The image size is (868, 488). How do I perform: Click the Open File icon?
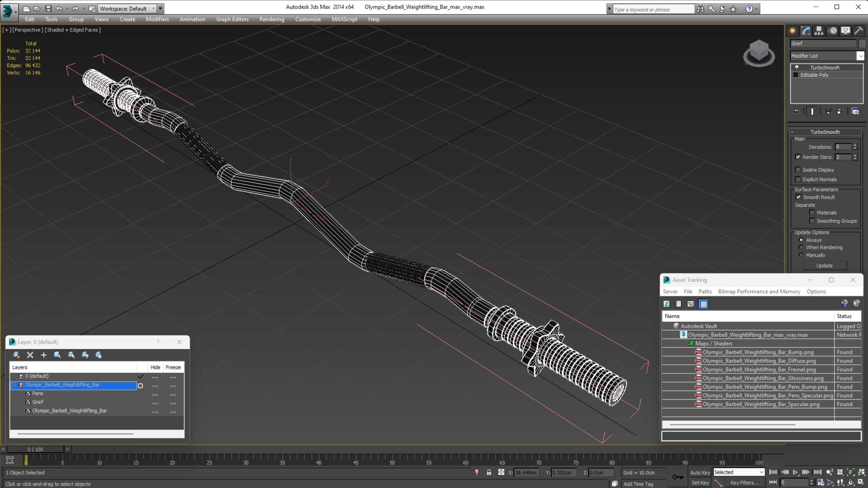click(x=37, y=9)
